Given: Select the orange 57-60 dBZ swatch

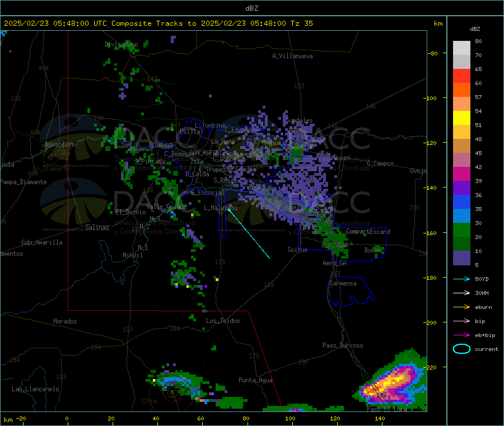Looking at the screenshot, I should click(461, 90).
